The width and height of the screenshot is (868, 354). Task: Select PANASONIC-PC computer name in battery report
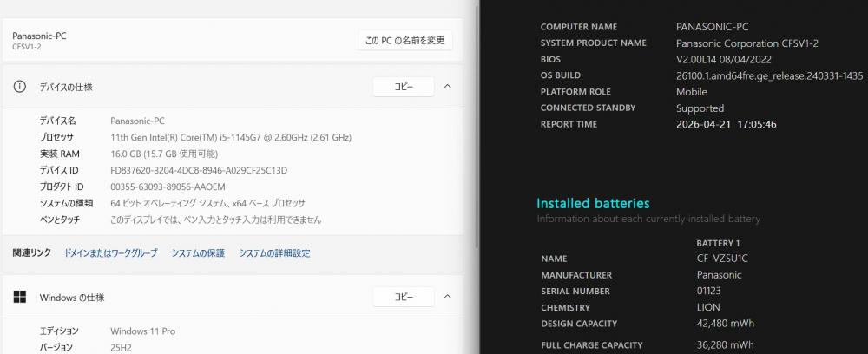pos(713,27)
